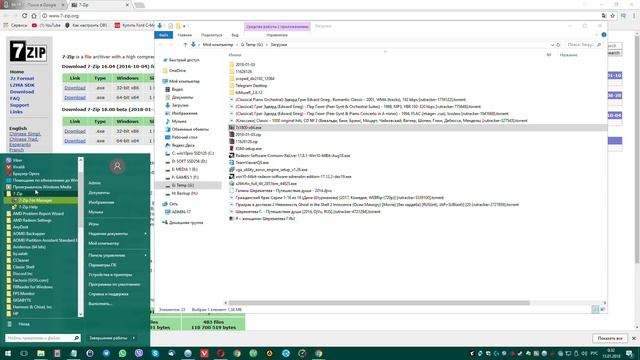Switch to Вид ribbon tab in Explorer
The width and height of the screenshot is (640, 360).
[x=235, y=35]
